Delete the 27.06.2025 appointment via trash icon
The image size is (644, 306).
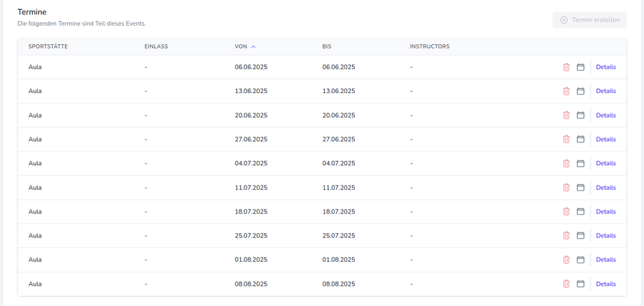point(566,139)
